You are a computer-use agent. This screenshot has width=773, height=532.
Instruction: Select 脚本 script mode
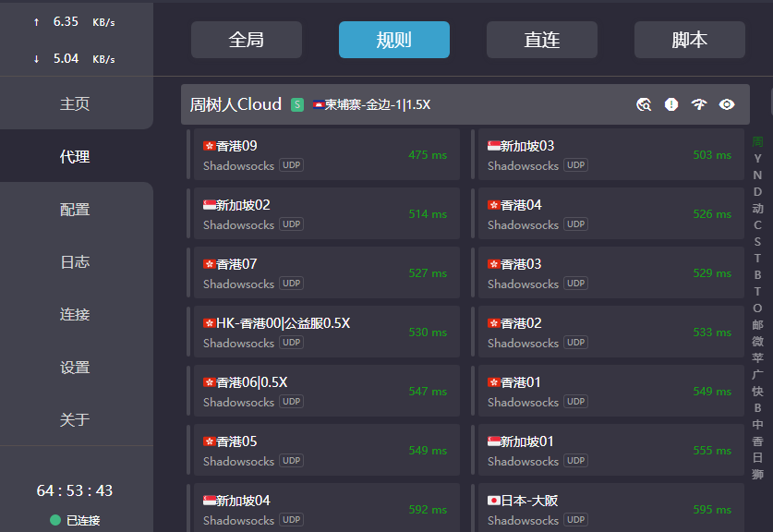pyautogui.click(x=689, y=40)
